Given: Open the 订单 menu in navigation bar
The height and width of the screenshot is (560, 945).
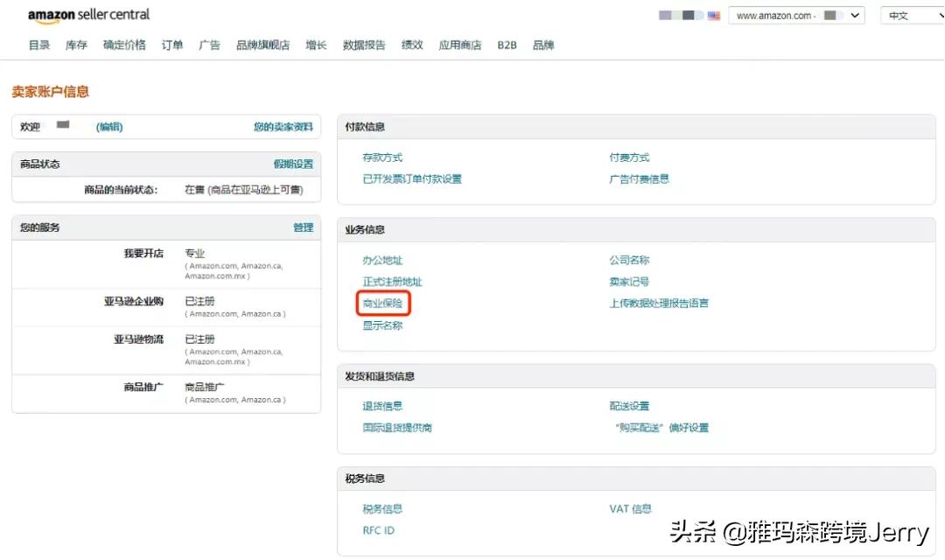Looking at the screenshot, I should point(171,45).
